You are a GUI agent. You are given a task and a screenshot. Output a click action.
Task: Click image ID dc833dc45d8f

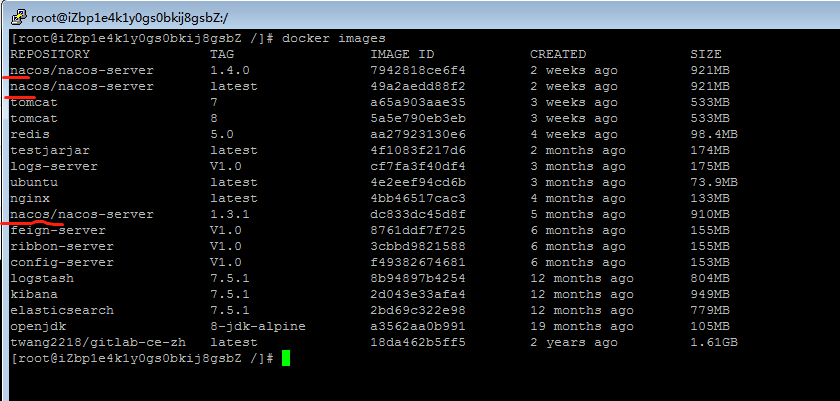(x=418, y=214)
